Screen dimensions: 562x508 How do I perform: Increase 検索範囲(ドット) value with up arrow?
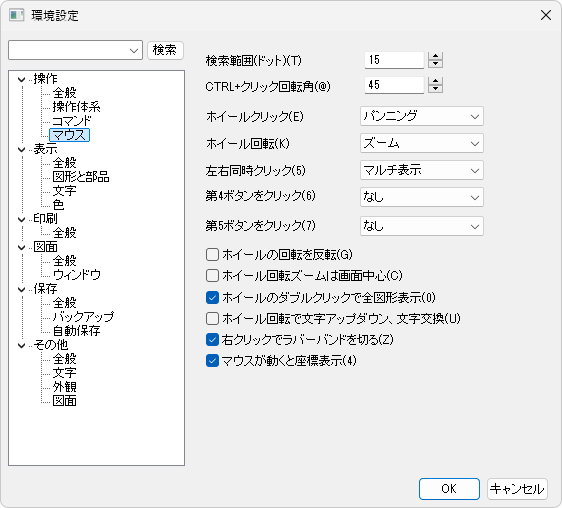click(435, 56)
